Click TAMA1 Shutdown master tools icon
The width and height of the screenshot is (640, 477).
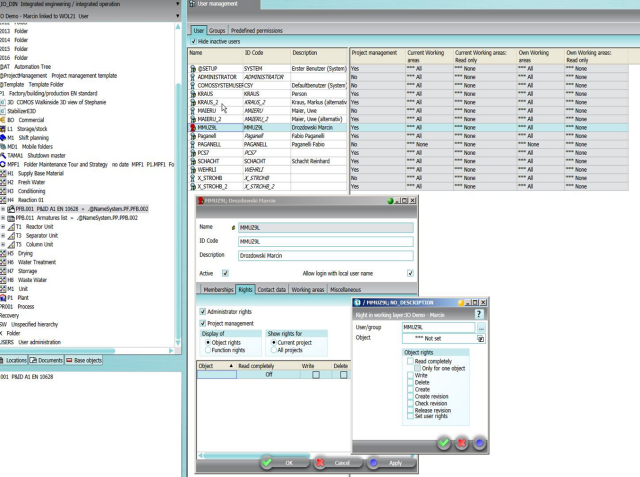point(2,155)
